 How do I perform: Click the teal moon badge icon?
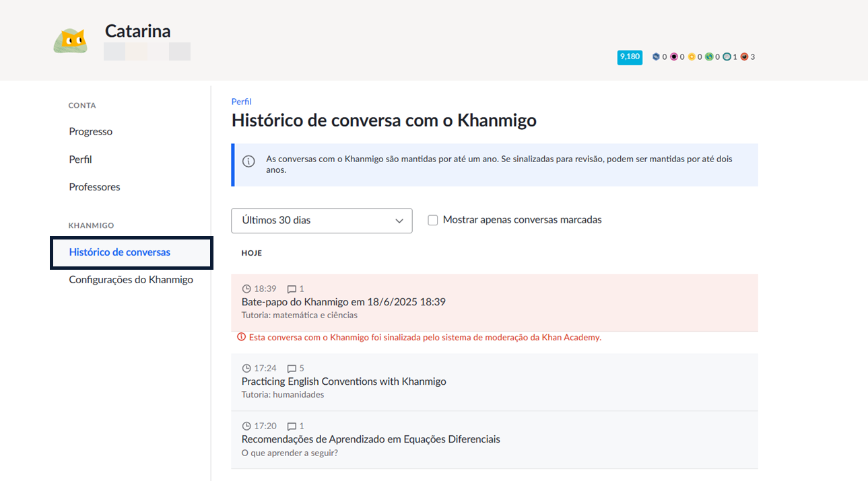[x=727, y=57]
